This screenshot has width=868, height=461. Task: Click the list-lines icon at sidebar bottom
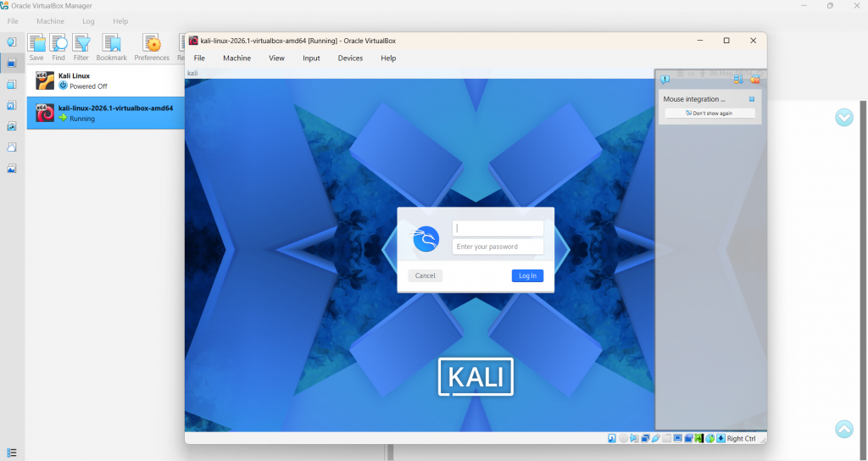(12, 453)
